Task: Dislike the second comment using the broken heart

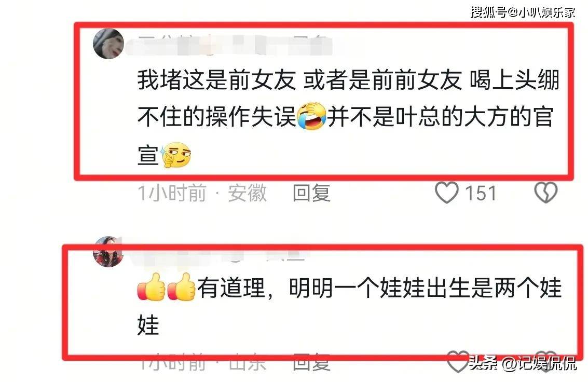Action: click(x=547, y=361)
